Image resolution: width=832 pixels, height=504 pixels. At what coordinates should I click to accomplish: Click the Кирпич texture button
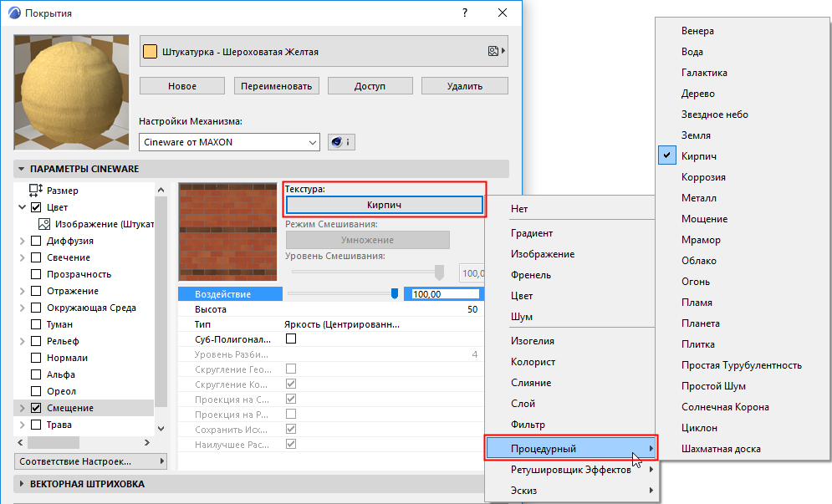point(384,205)
